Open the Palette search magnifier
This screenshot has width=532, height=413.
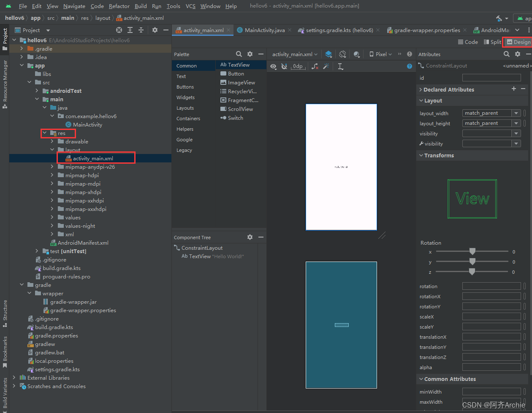click(239, 54)
